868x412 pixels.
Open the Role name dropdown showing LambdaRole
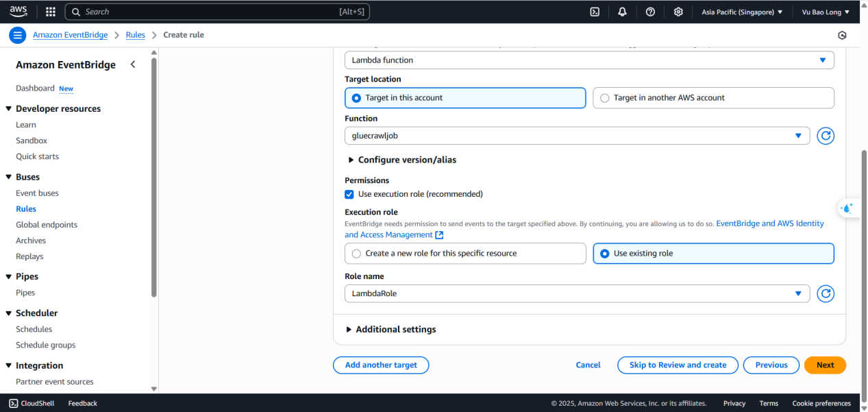(577, 293)
